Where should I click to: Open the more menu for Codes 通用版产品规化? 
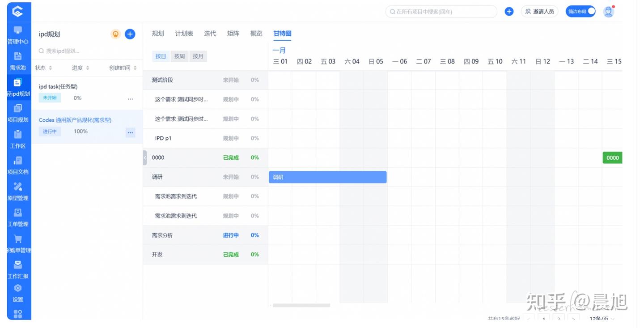click(130, 132)
